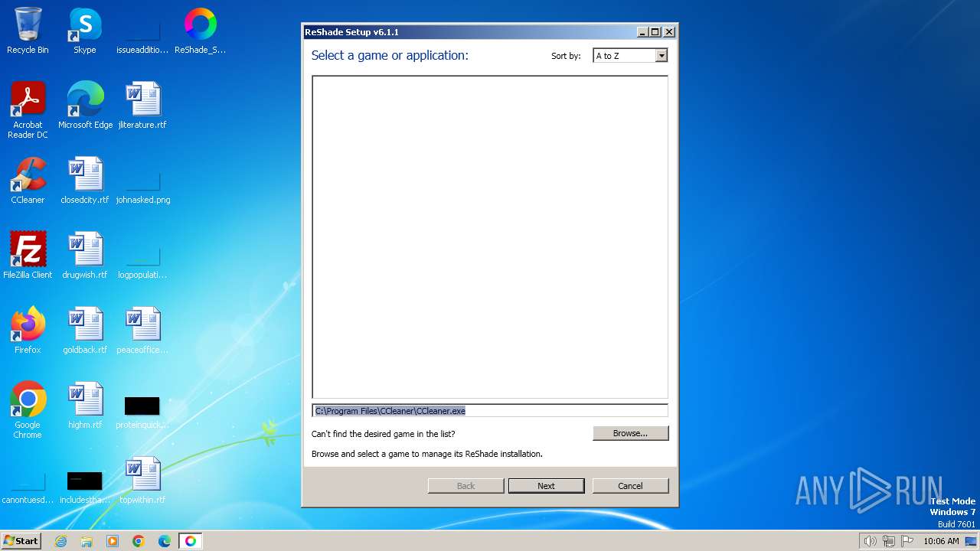Click Next in ReShade Setup
Image resolution: width=980 pixels, height=551 pixels.
tap(546, 486)
